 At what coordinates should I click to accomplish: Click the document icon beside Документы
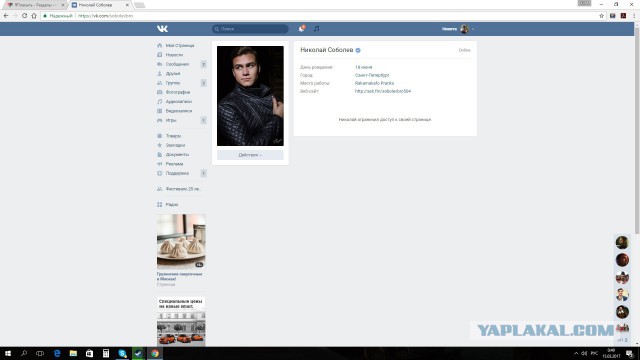(160, 154)
